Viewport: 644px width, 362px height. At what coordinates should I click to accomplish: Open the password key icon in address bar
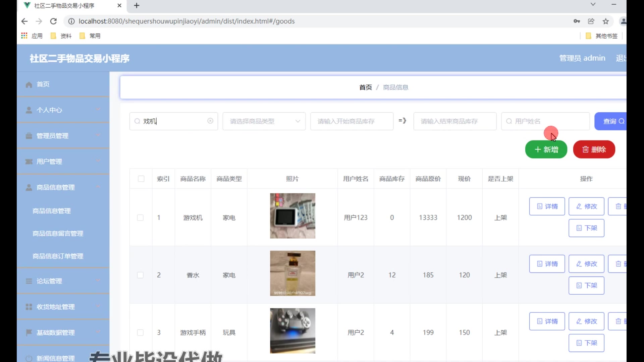click(x=577, y=21)
